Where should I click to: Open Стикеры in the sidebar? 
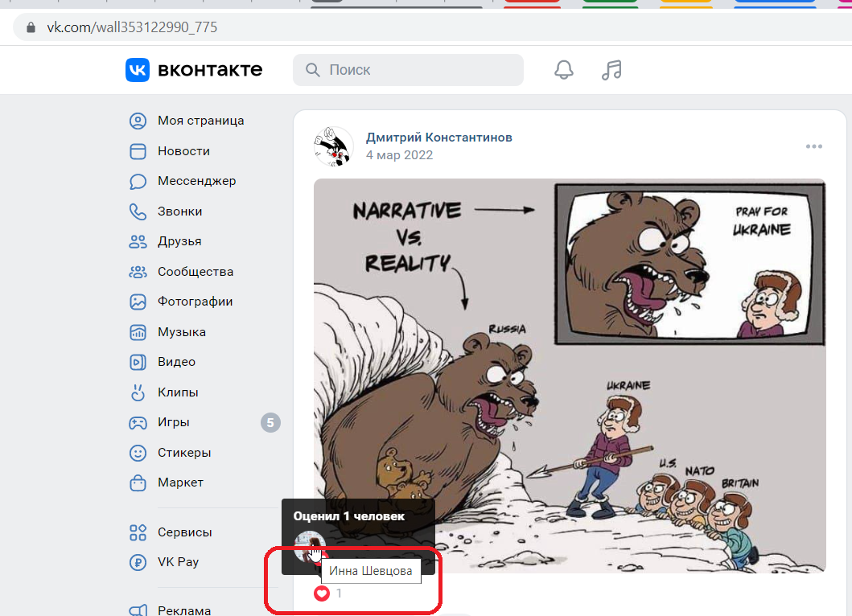pyautogui.click(x=184, y=453)
